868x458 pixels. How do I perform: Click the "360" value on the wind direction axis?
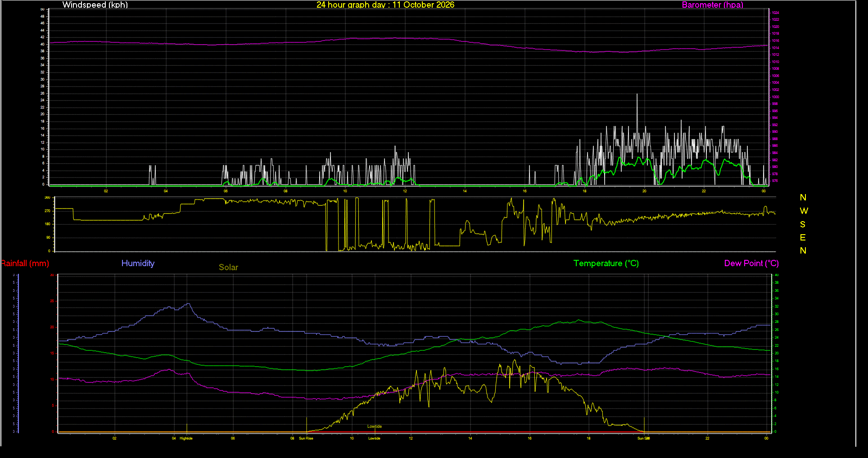(47, 198)
